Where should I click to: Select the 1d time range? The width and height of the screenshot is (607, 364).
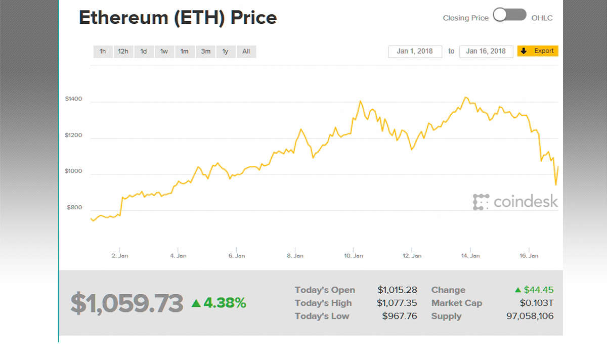click(143, 51)
